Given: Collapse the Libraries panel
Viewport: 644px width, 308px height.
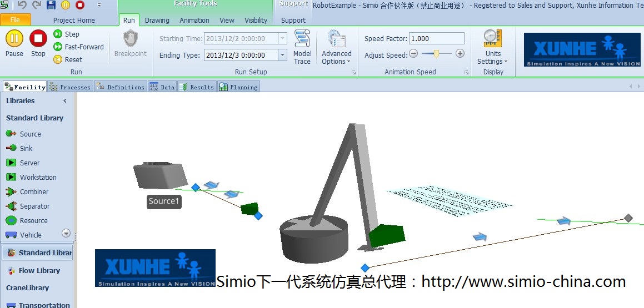Looking at the screenshot, I should click(x=65, y=101).
